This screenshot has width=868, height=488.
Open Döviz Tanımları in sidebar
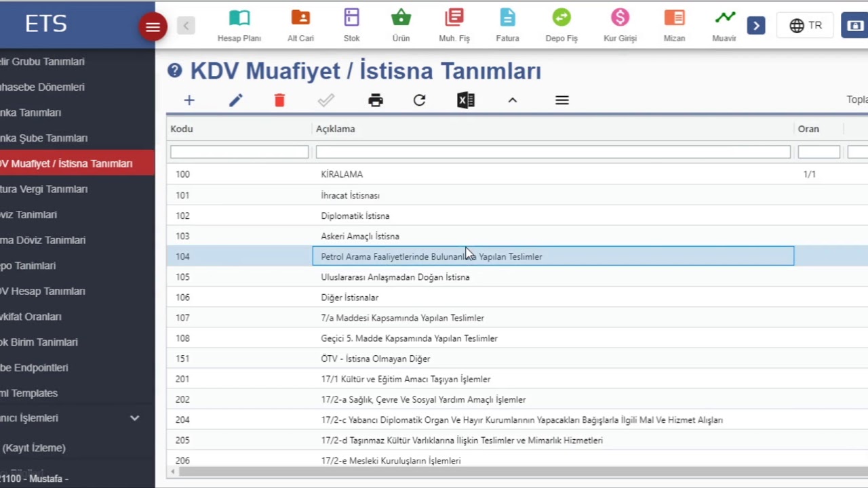pos(77,214)
